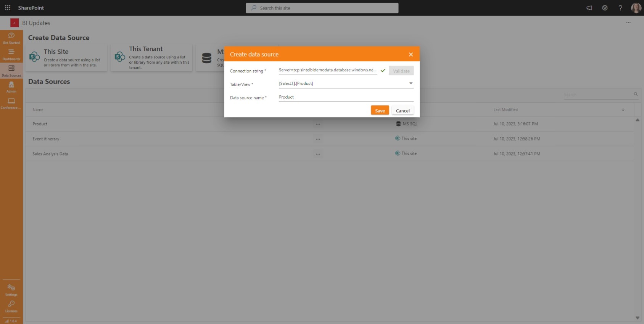Open Settings in the left sidebar
Screen dimensions: 644x324
(x=11, y=290)
